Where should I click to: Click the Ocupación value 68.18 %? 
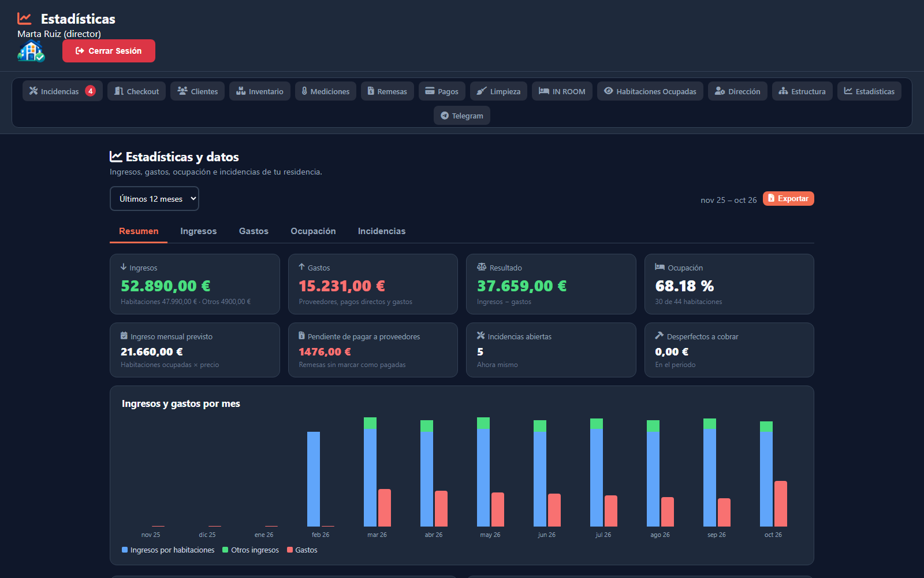pyautogui.click(x=684, y=286)
